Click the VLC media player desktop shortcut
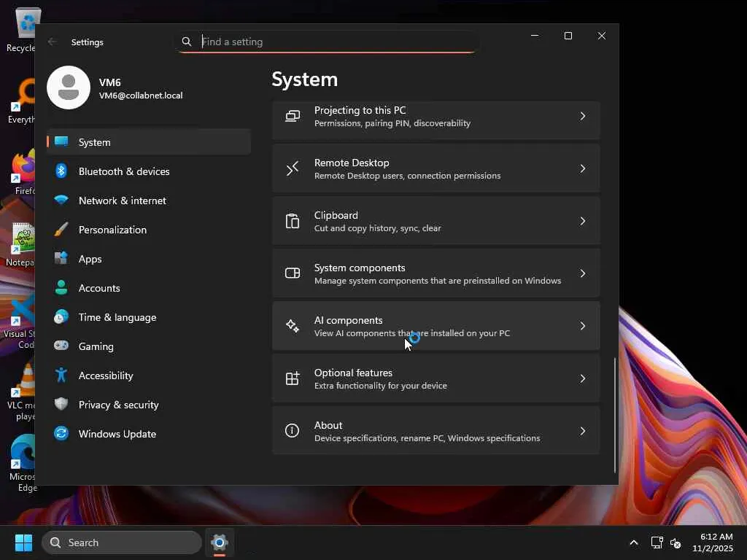Image resolution: width=747 pixels, height=560 pixels. click(x=21, y=393)
